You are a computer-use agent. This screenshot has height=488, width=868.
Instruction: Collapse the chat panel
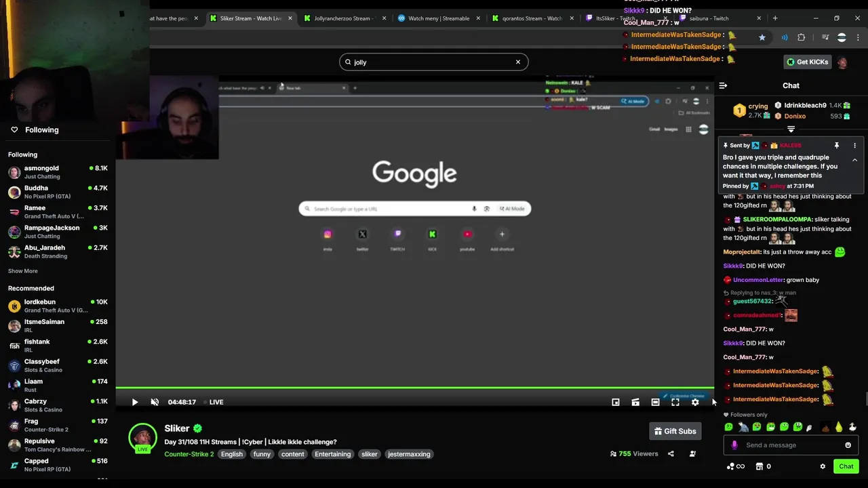click(723, 85)
